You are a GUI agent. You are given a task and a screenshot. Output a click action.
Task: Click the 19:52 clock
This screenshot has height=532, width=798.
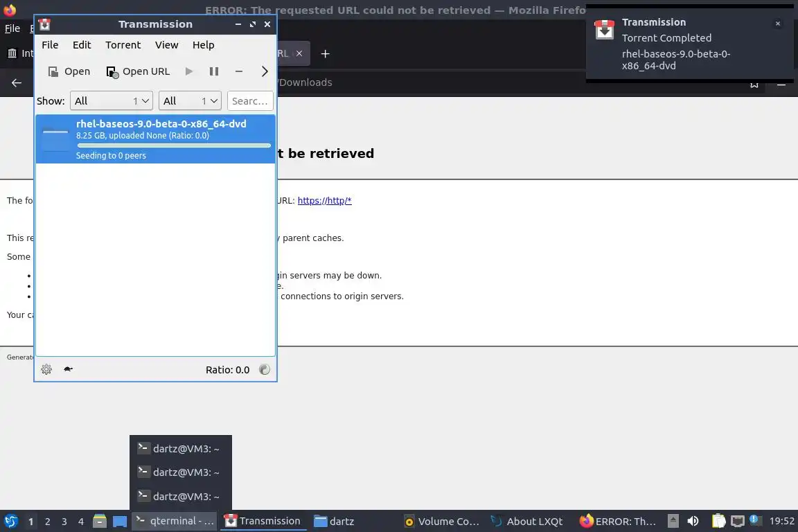pos(781,521)
